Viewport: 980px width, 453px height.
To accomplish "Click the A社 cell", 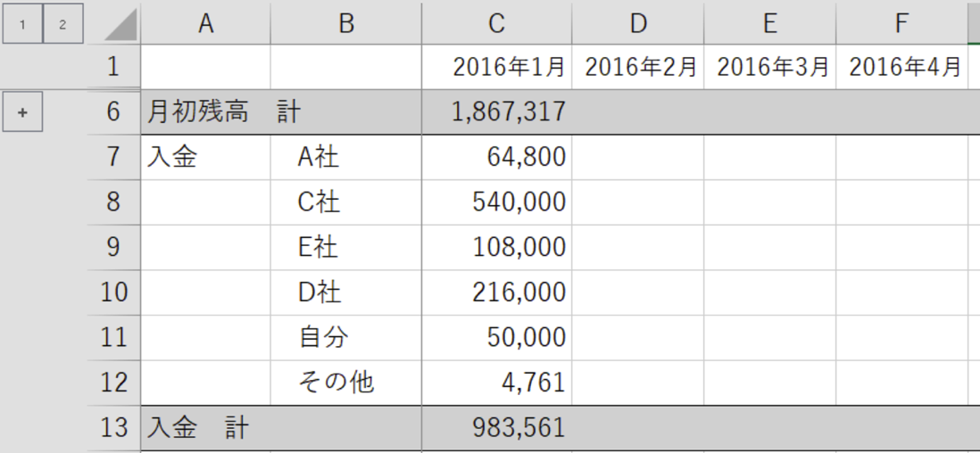I will 345,158.
